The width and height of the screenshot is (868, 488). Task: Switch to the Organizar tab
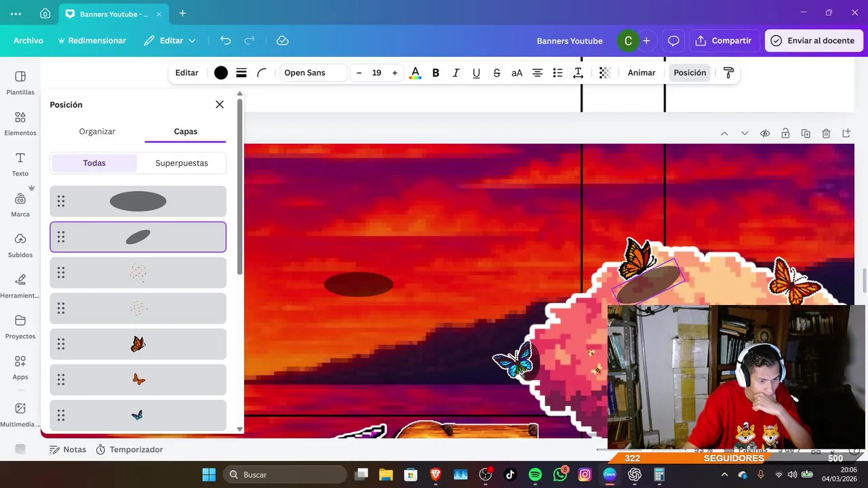97,131
